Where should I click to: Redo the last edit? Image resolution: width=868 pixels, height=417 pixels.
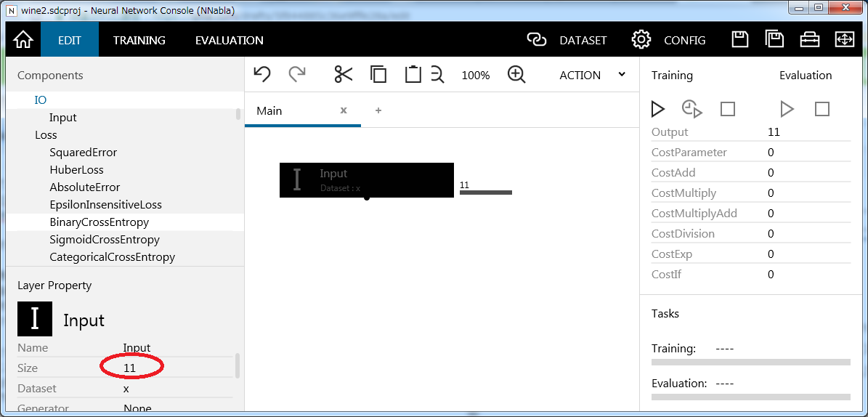297,74
